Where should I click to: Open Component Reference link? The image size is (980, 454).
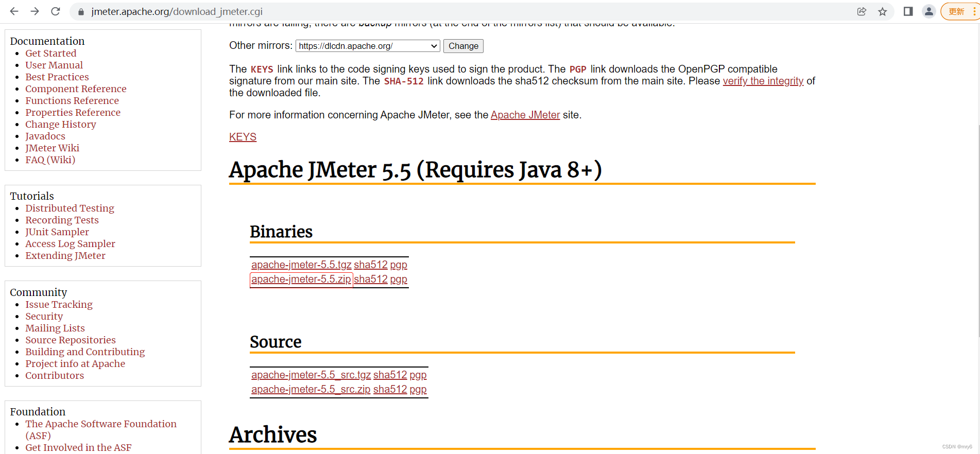pos(76,89)
